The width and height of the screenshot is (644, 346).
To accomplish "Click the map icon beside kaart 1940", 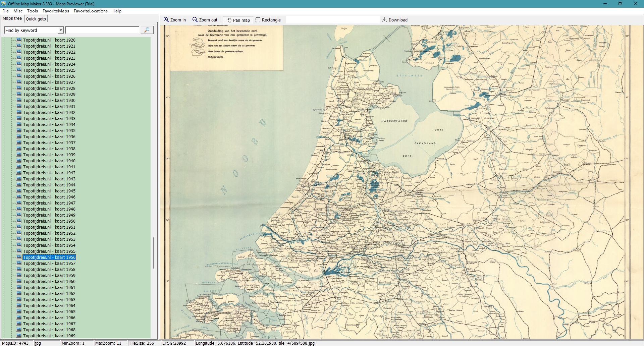I will coord(19,161).
